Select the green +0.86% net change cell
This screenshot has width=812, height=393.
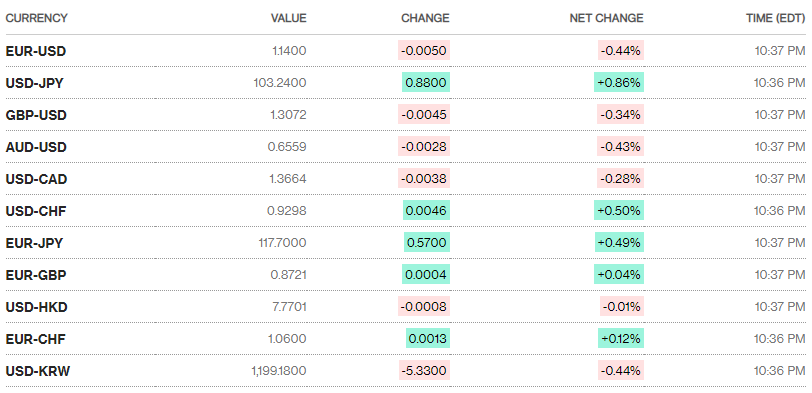click(x=619, y=82)
